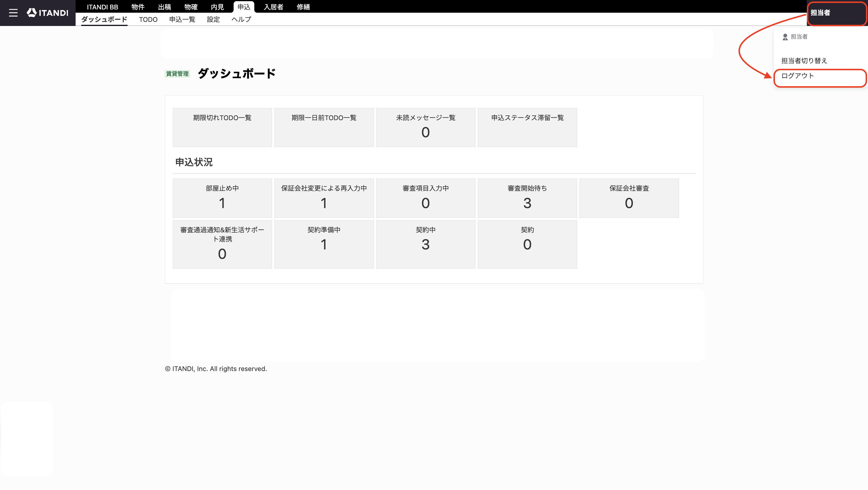Click the 保証会社審査 status card
The image size is (868, 490).
coord(629,198)
